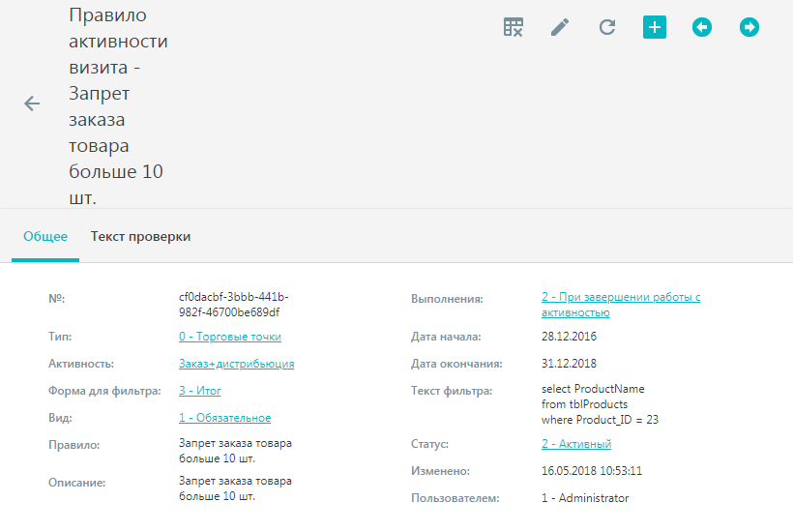Click the delete record table icon
The image size is (793, 532).
[x=513, y=27]
